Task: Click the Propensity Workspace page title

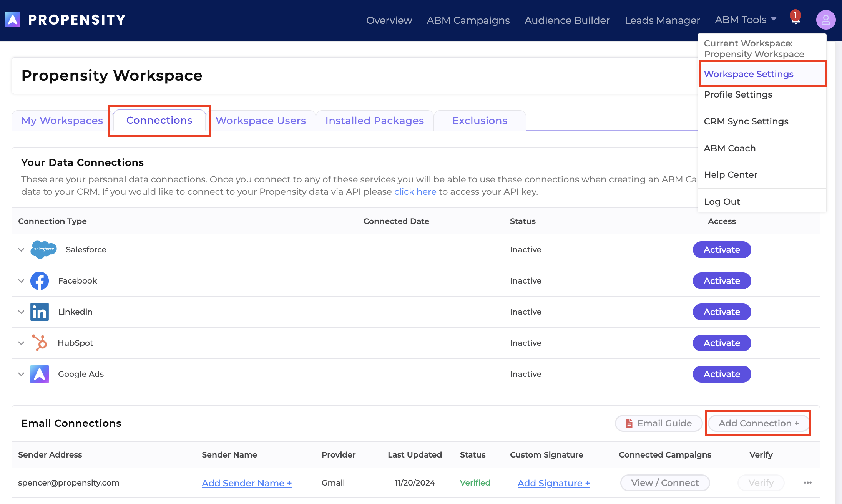Action: [x=112, y=76]
